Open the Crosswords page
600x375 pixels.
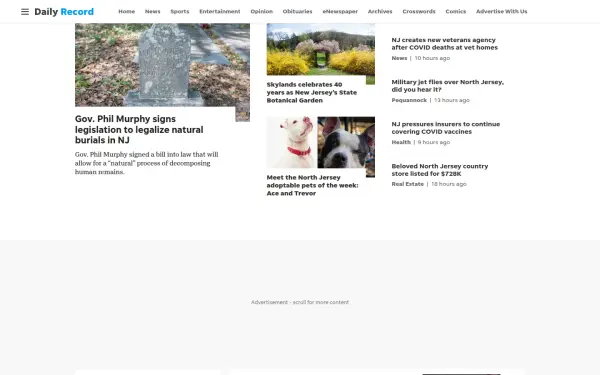click(419, 11)
